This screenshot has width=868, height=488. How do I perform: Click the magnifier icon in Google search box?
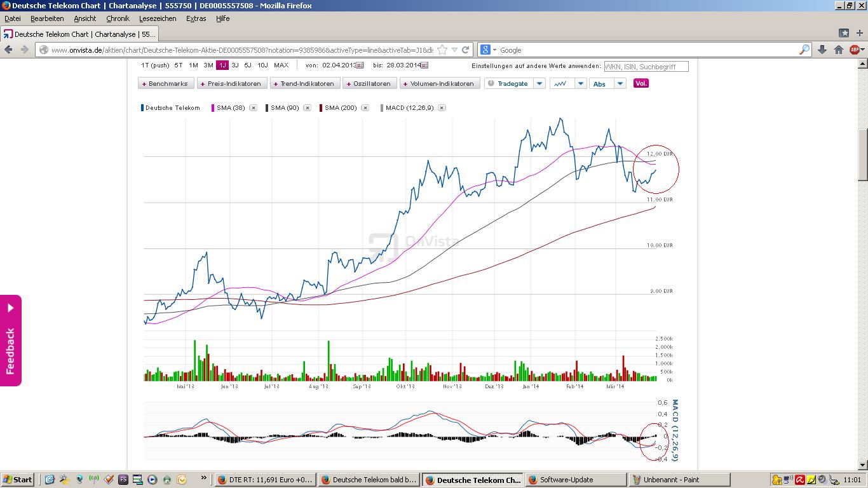pyautogui.click(x=804, y=50)
